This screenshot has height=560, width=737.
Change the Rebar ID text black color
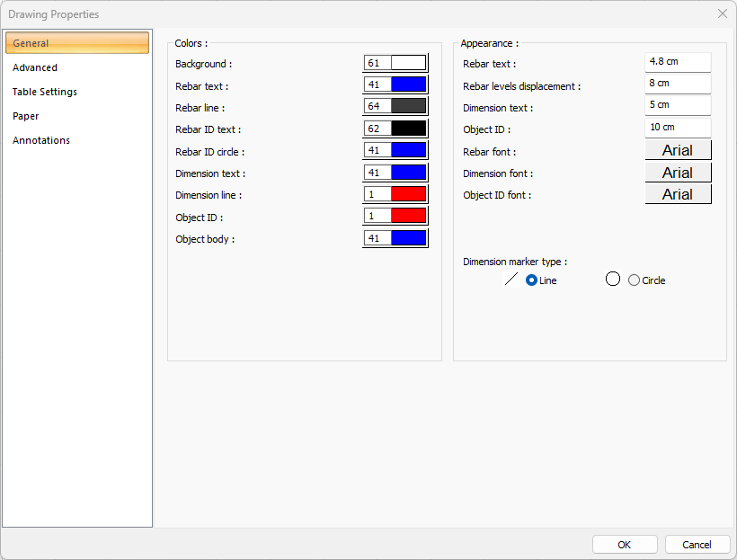408,129
